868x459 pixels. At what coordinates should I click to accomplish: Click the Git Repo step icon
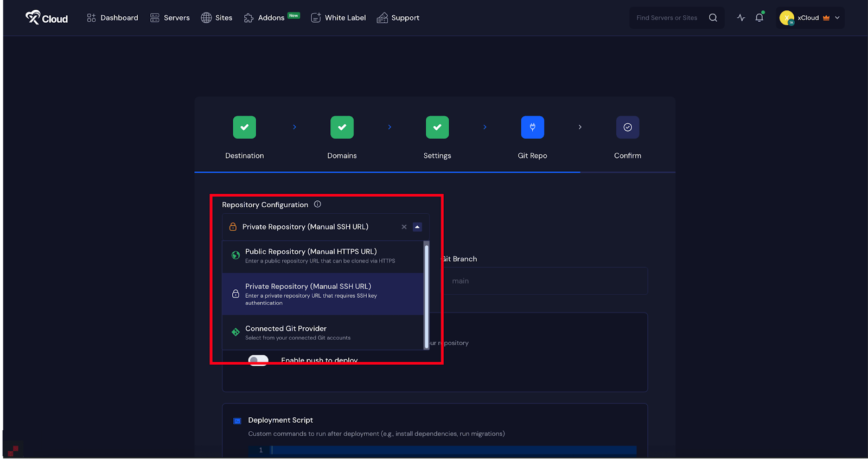click(x=532, y=127)
